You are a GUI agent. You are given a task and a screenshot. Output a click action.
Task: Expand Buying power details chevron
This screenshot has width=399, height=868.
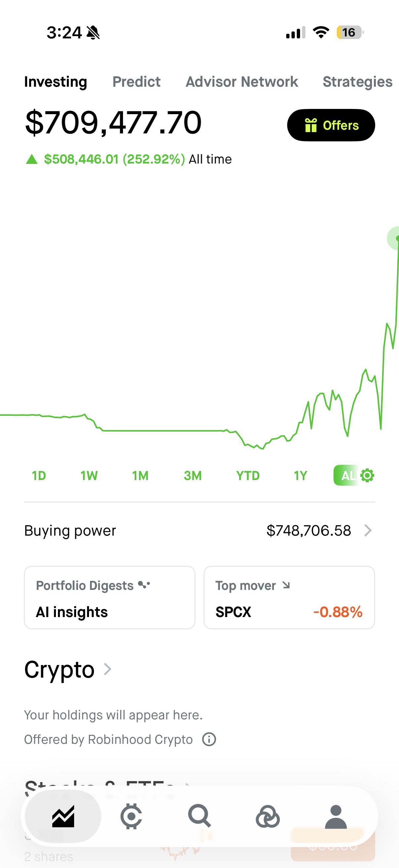coord(368,530)
